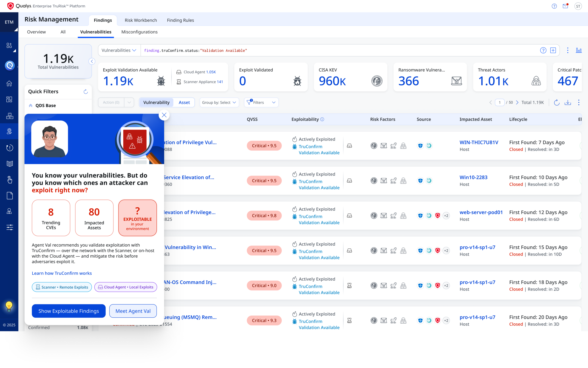
Task: Click the Meet Agent Val button
Action: point(133,311)
